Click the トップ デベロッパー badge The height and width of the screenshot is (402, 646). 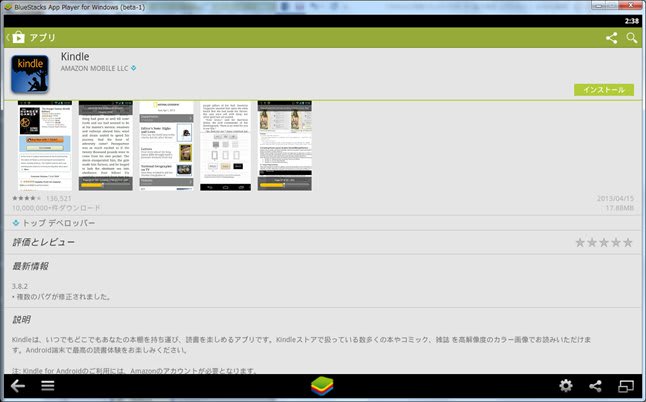(50, 223)
